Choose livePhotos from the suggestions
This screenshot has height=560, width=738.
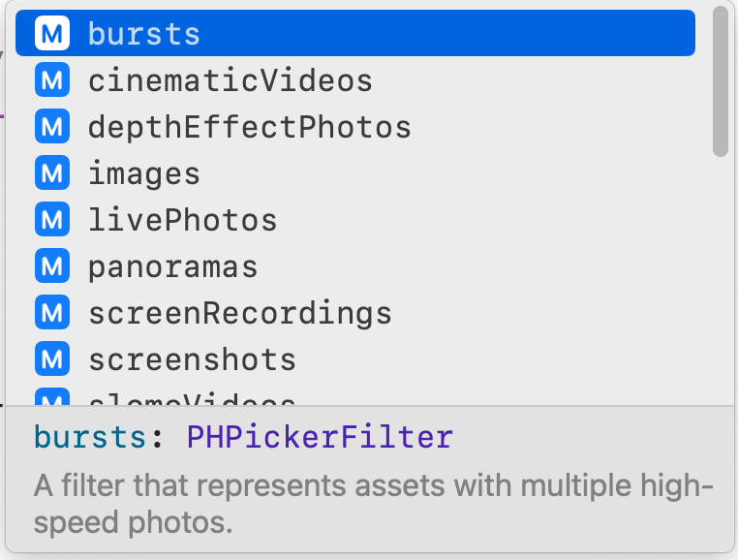tap(183, 220)
